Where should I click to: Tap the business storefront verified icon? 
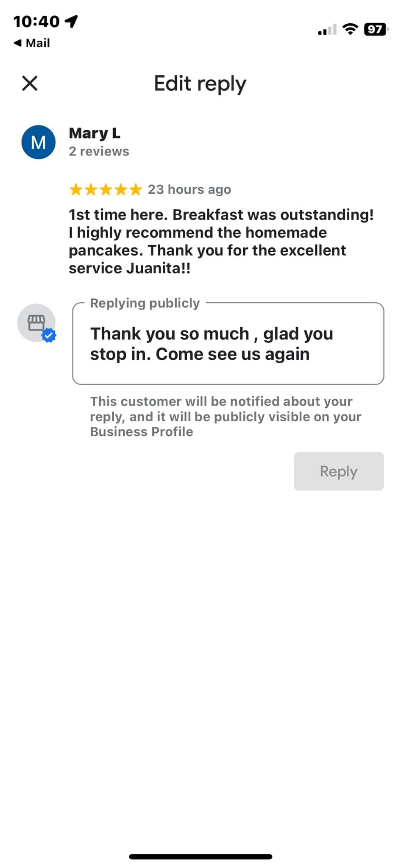point(36,323)
